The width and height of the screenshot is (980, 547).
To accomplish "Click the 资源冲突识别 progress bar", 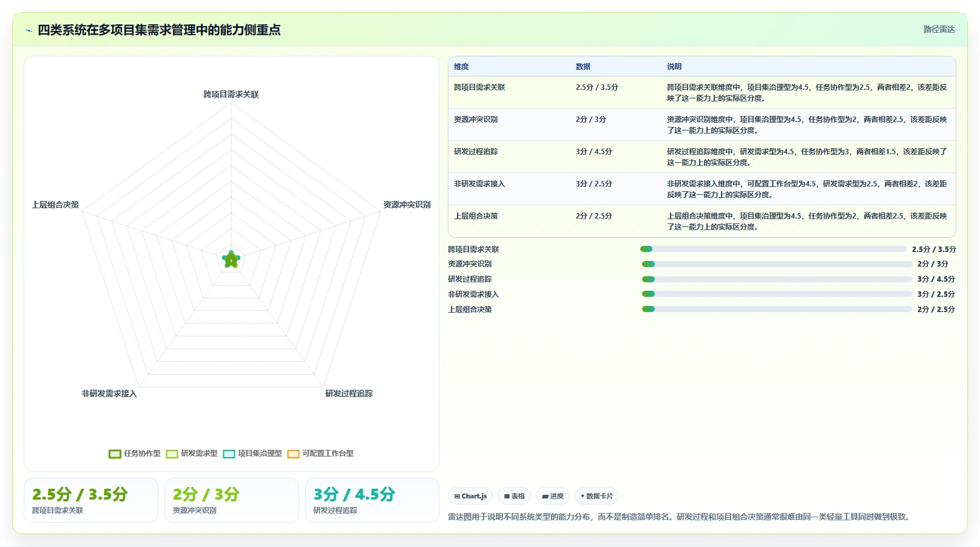I will pyautogui.click(x=777, y=264).
